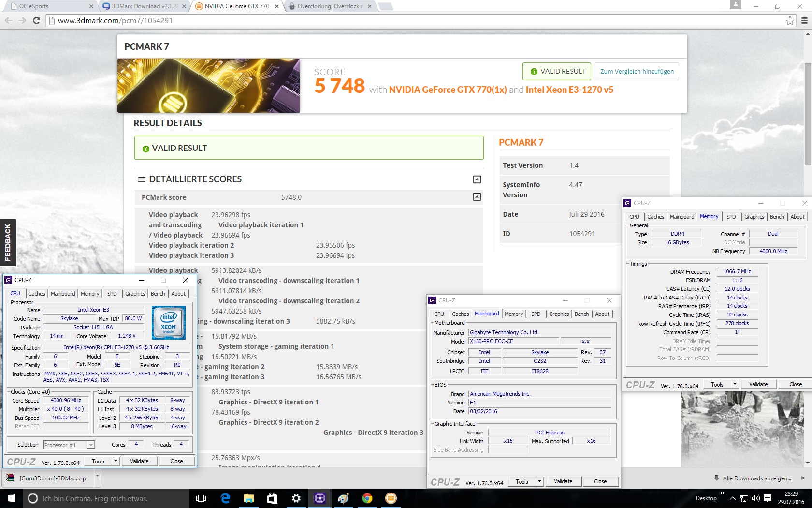Click Tools button in left CPU-Z window
This screenshot has height=508, width=812.
point(98,461)
